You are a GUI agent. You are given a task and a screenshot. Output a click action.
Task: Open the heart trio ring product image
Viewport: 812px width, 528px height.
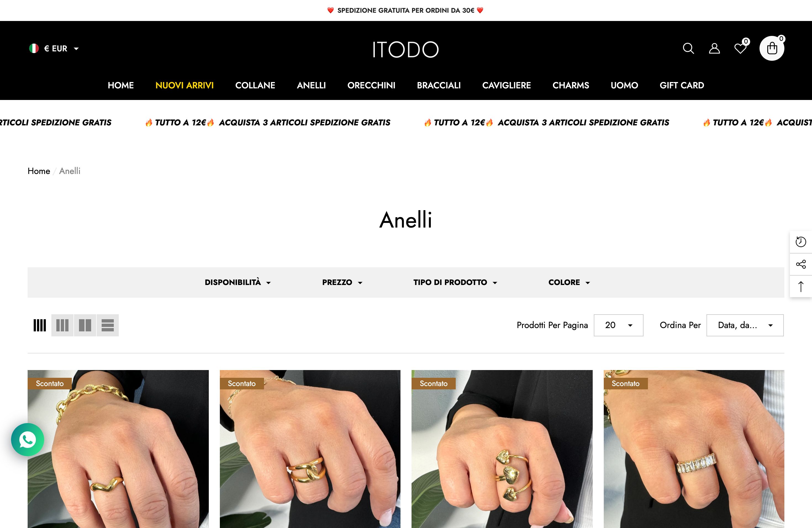(502, 449)
